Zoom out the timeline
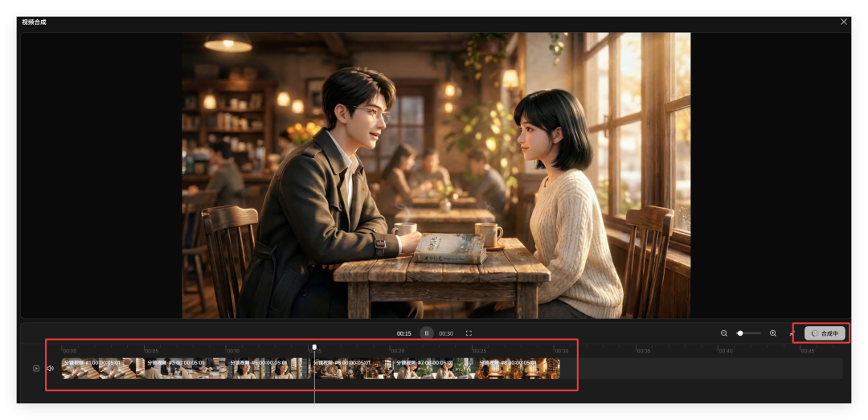This screenshot has height=420, width=868. pyautogui.click(x=724, y=333)
